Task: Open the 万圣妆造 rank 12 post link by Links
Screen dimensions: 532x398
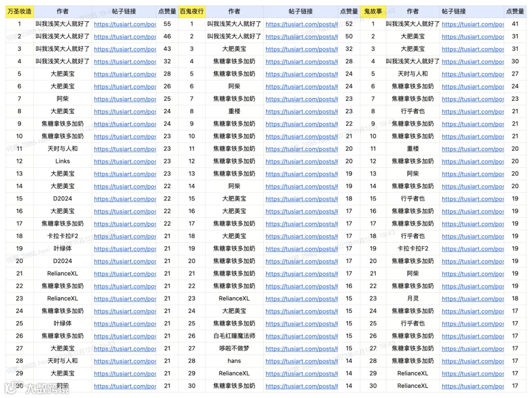Action: pyautogui.click(x=125, y=162)
